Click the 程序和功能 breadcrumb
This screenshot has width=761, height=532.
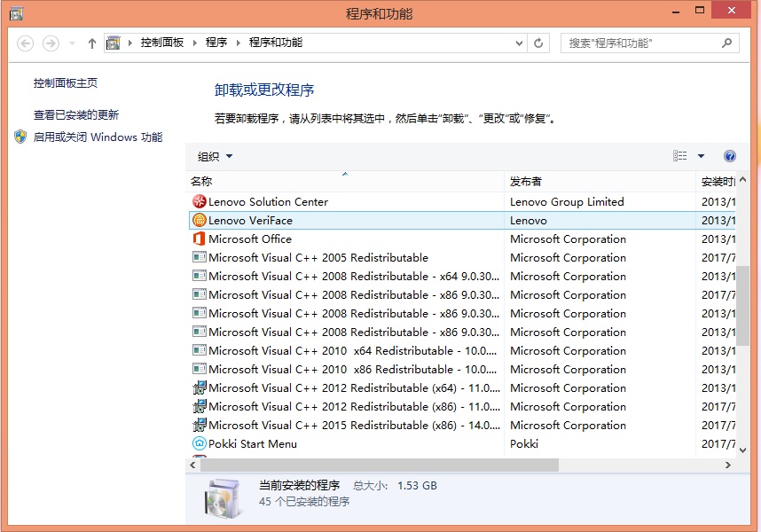tap(276, 43)
